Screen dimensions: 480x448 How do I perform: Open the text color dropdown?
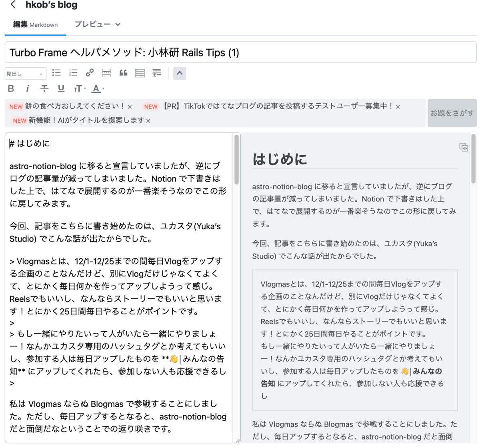point(98,89)
